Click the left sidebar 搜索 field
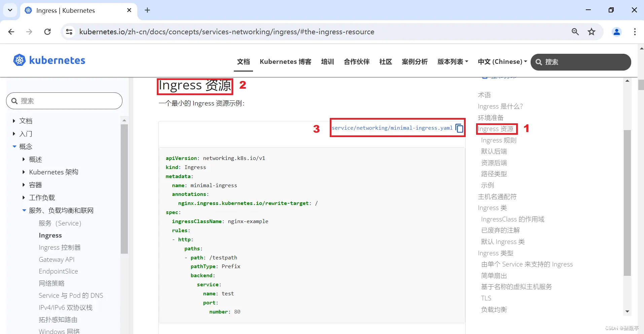Viewport: 644px width, 334px height. [x=64, y=101]
